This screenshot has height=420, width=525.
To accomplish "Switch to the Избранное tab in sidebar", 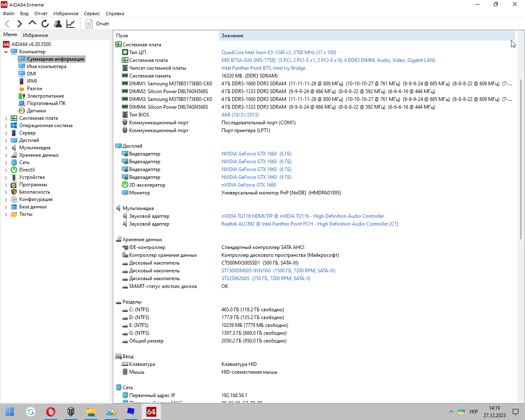I will pyautogui.click(x=35, y=35).
